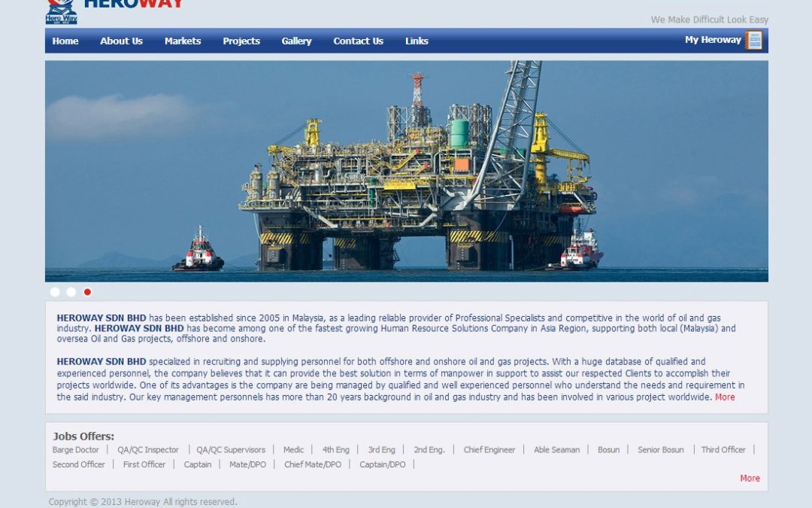Open Chief Engineer job offer
This screenshot has width=812, height=508.
(x=489, y=450)
